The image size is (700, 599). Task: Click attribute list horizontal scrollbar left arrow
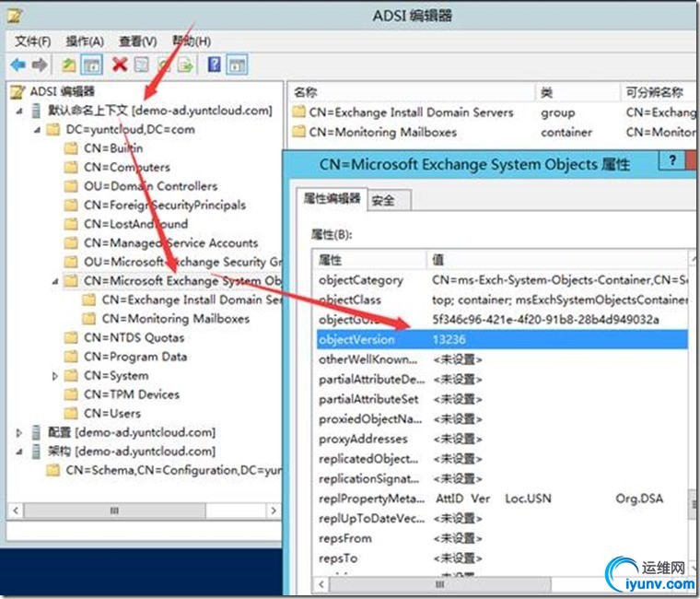(x=321, y=584)
